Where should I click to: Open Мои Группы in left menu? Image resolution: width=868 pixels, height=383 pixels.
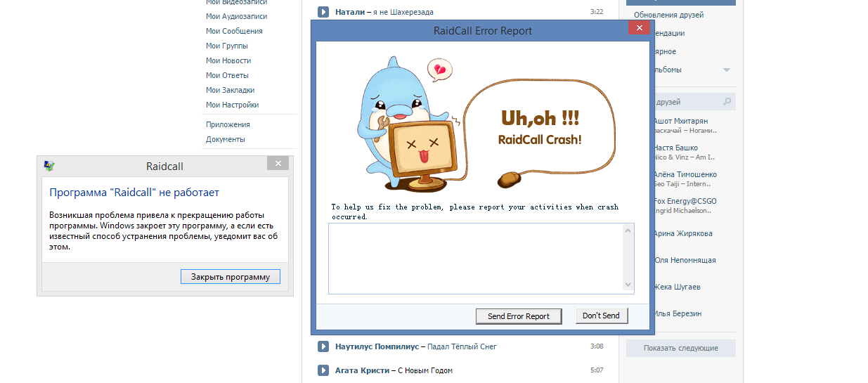point(226,46)
